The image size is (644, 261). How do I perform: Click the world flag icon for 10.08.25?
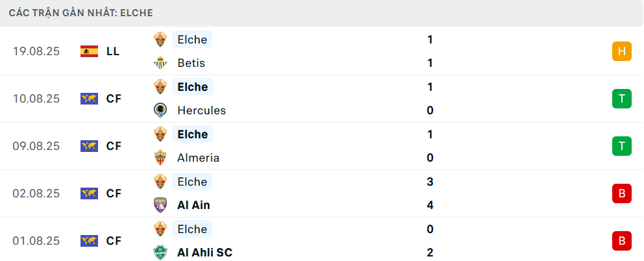(89, 99)
